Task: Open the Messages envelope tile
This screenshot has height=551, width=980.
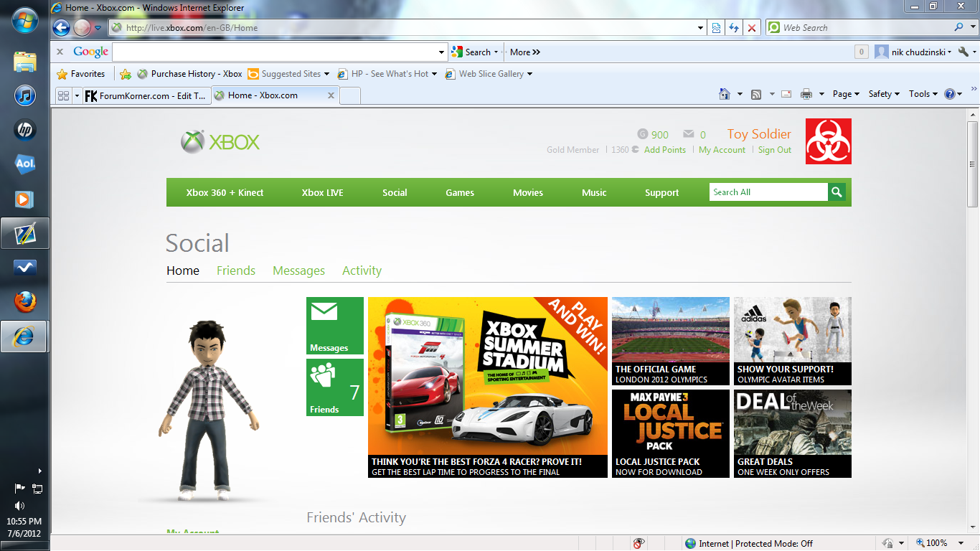Action: tap(335, 326)
